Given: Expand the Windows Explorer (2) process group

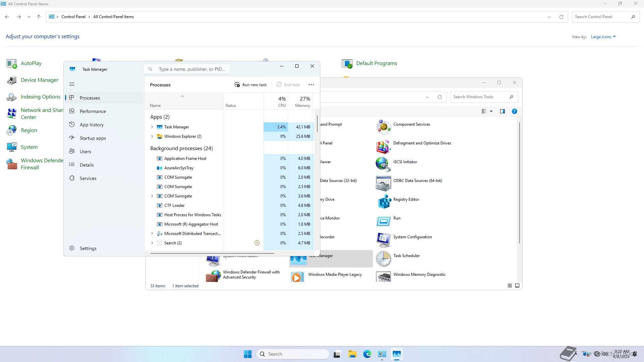Looking at the screenshot, I should coord(152,136).
